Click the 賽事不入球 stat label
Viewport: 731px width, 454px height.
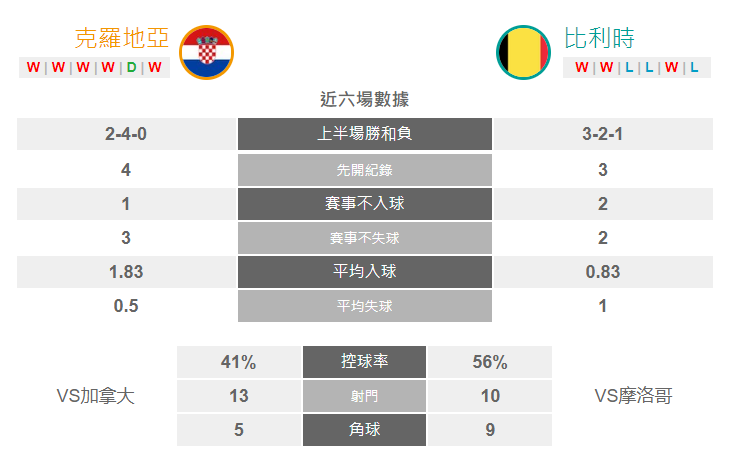point(365,204)
